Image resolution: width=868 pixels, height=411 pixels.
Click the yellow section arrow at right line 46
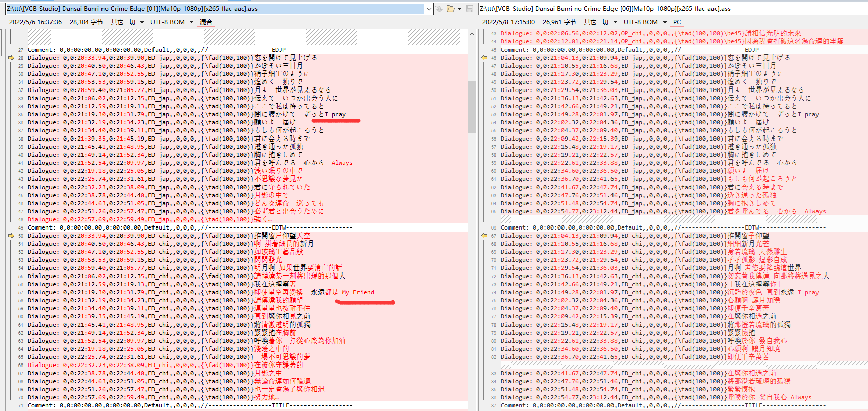(x=484, y=58)
